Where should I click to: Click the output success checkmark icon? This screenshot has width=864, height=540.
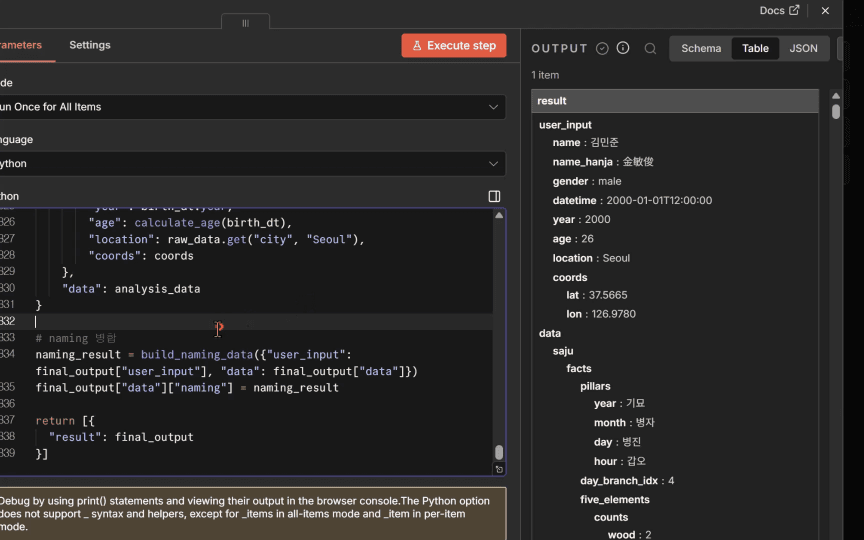pos(602,48)
